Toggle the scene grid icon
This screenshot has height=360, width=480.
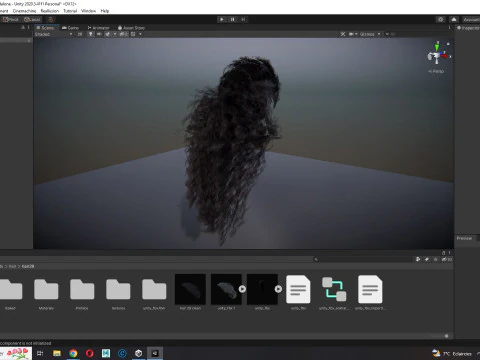coord(133,34)
